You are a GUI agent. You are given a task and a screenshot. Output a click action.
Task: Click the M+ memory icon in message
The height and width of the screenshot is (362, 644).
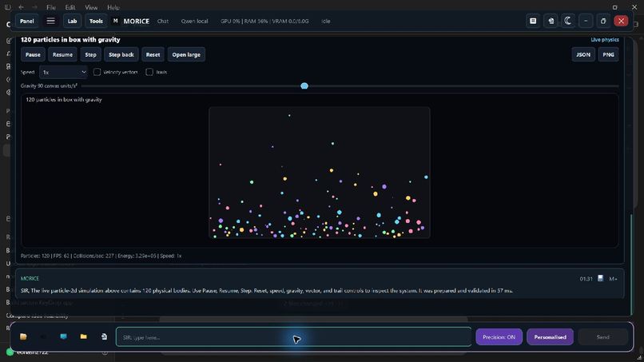click(613, 279)
